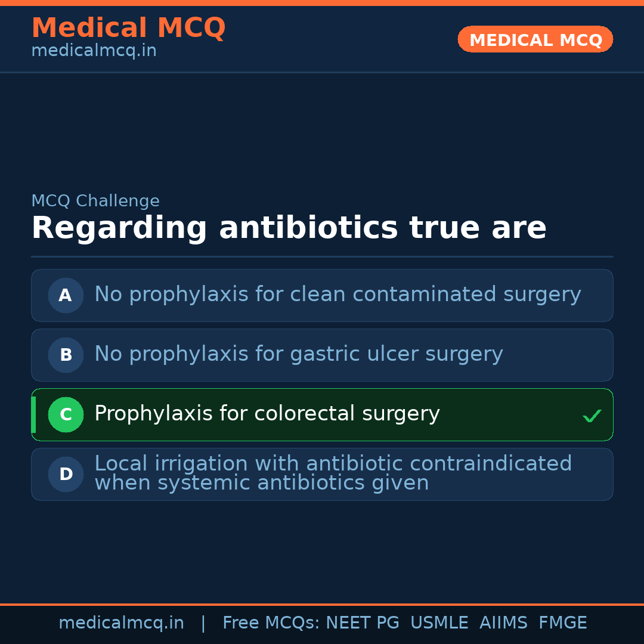Image resolution: width=644 pixels, height=644 pixels.
Task: Click 'AIIMS' in the footer
Action: [503, 623]
